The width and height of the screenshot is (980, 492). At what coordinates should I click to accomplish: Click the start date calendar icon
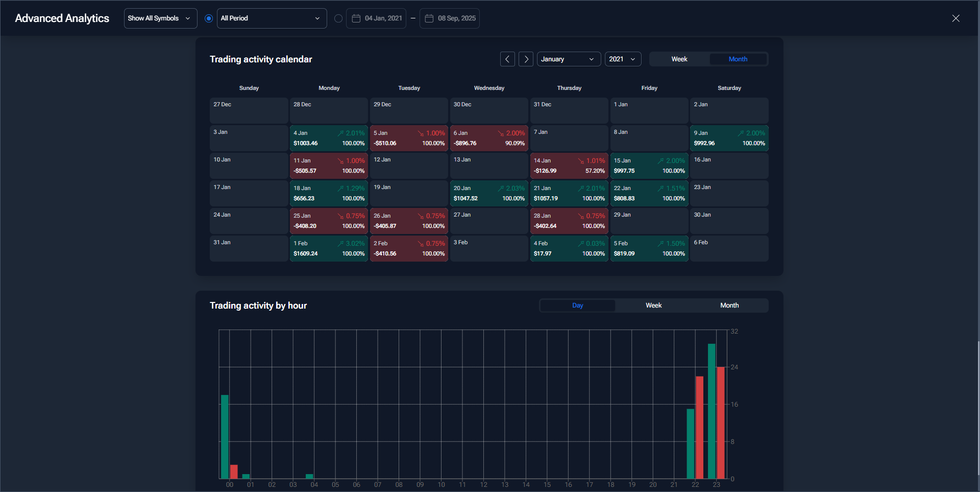click(356, 18)
